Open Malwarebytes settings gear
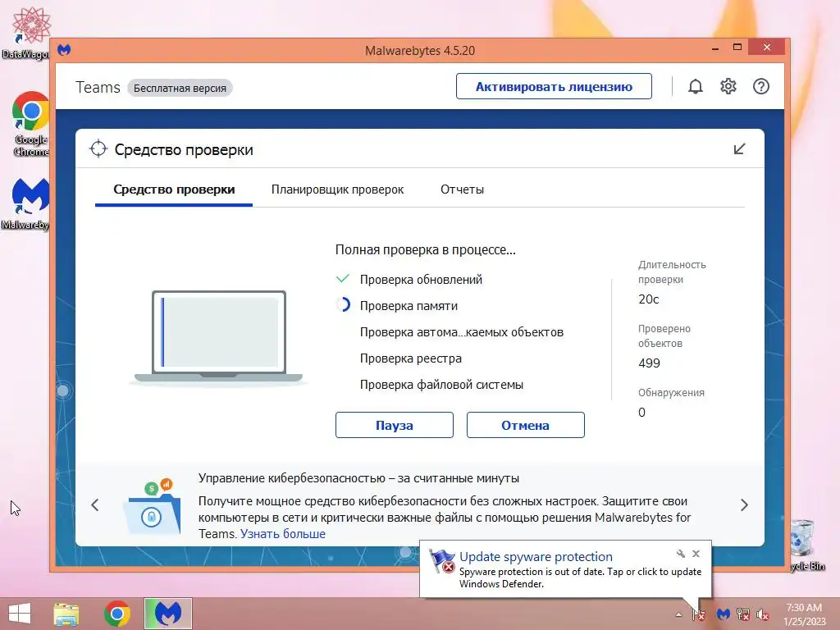 pos(728,86)
